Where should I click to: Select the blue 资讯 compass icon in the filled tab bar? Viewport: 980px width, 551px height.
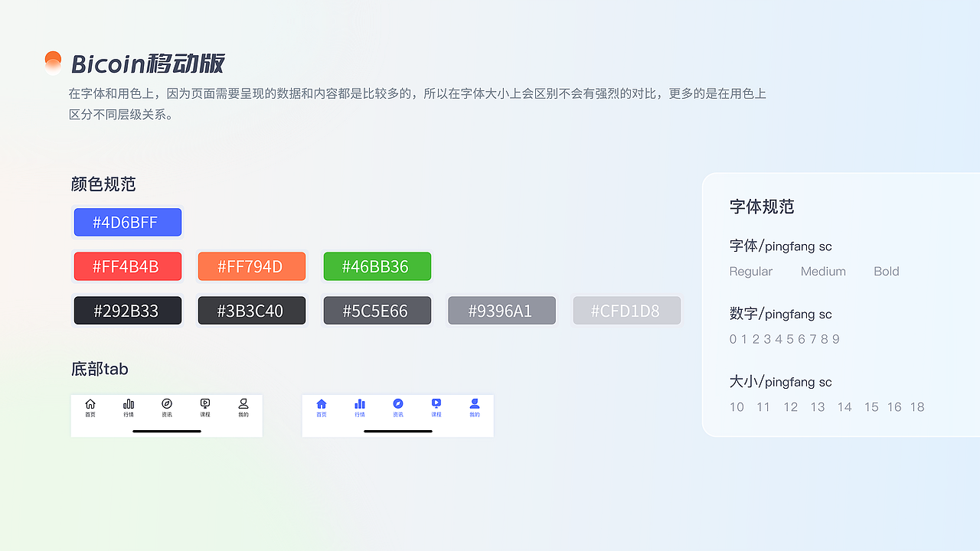[398, 404]
